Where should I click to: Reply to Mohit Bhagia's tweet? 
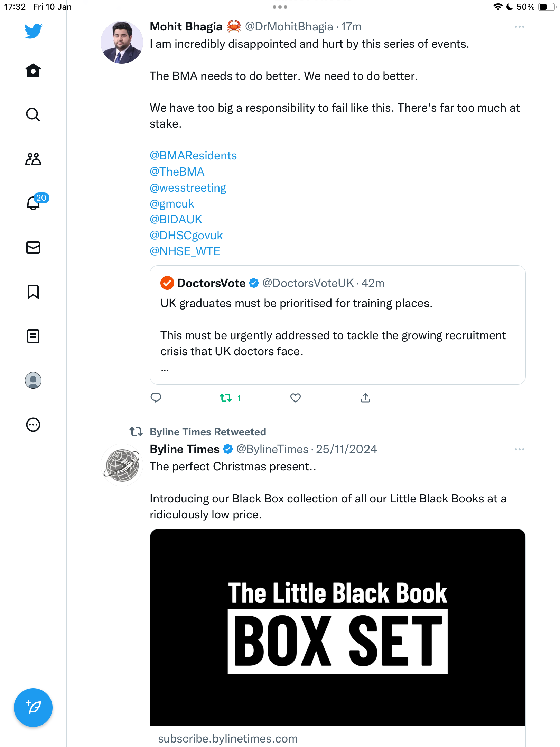tap(156, 398)
